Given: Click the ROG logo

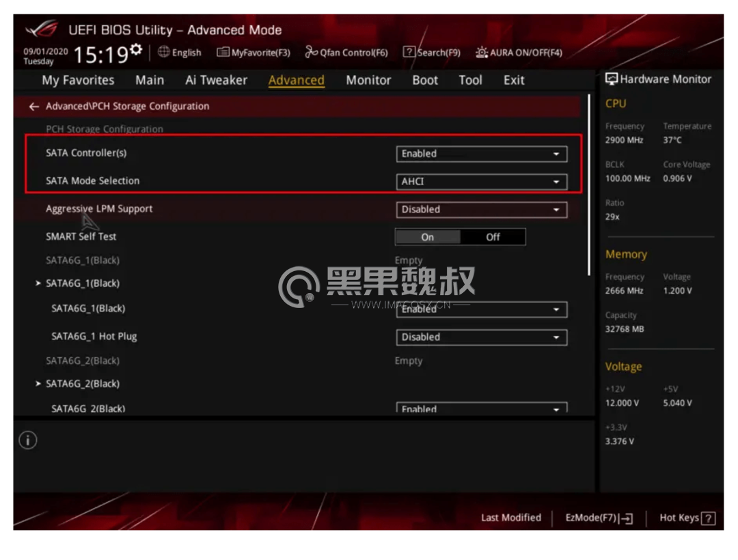Looking at the screenshot, I should pyautogui.click(x=42, y=29).
